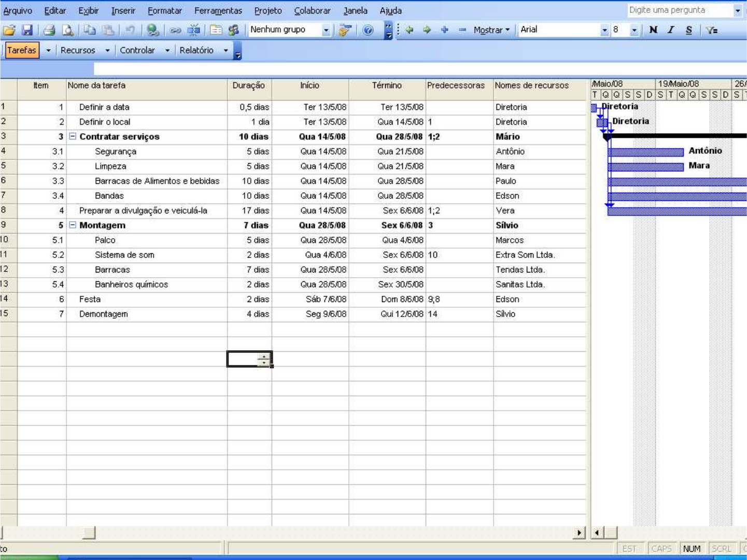747x560 pixels.
Task: Open the Nenhum grupo grouping dropdown
Action: click(326, 30)
